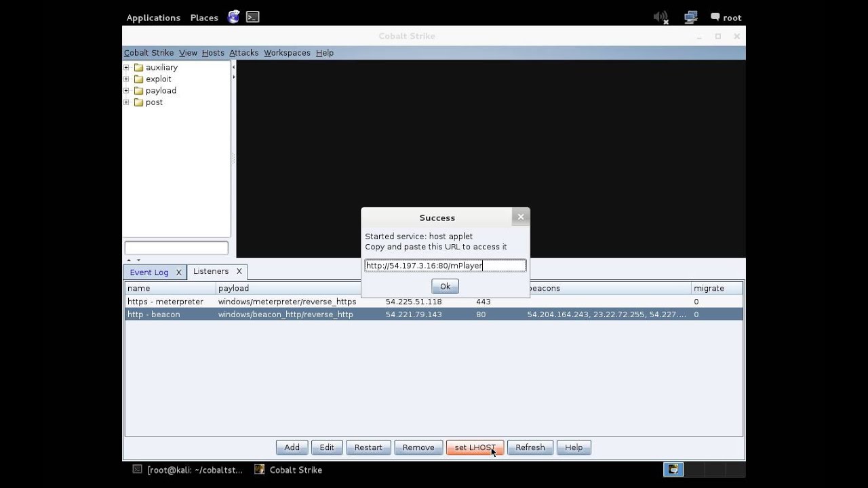This screenshot has height=488, width=868.
Task: Select the payload folder icon
Action: (x=138, y=90)
